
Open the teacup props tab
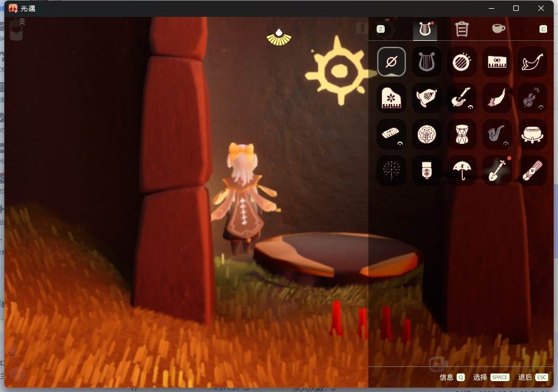[498, 28]
